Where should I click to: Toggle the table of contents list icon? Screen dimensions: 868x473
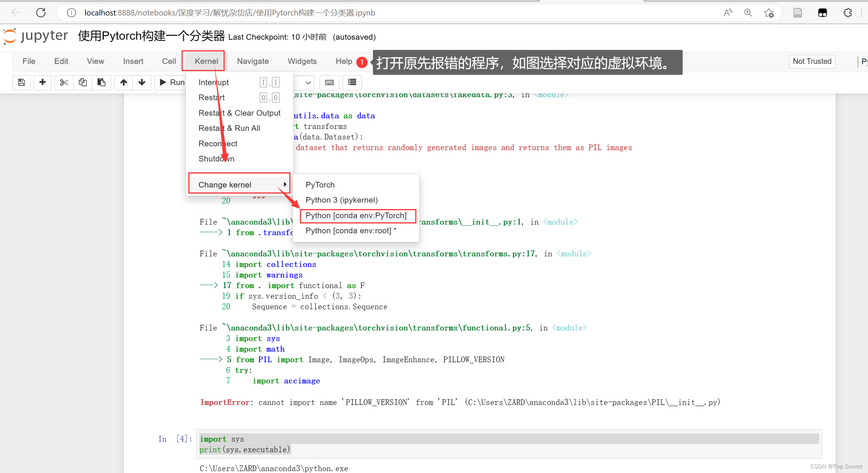pyautogui.click(x=352, y=82)
